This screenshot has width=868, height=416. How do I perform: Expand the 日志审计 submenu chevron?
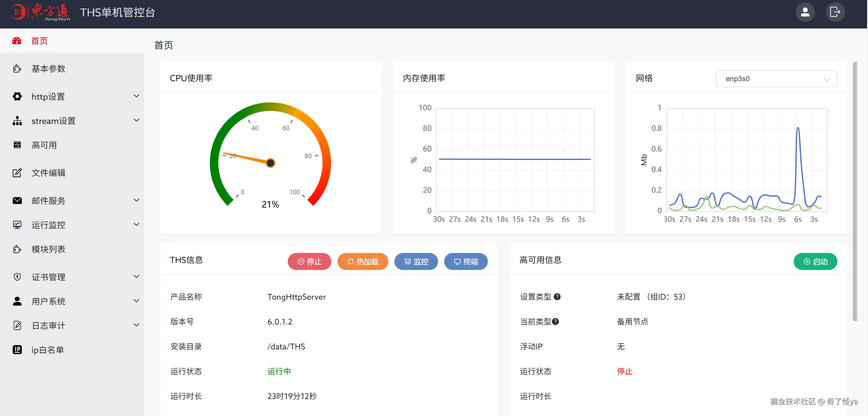tap(136, 325)
